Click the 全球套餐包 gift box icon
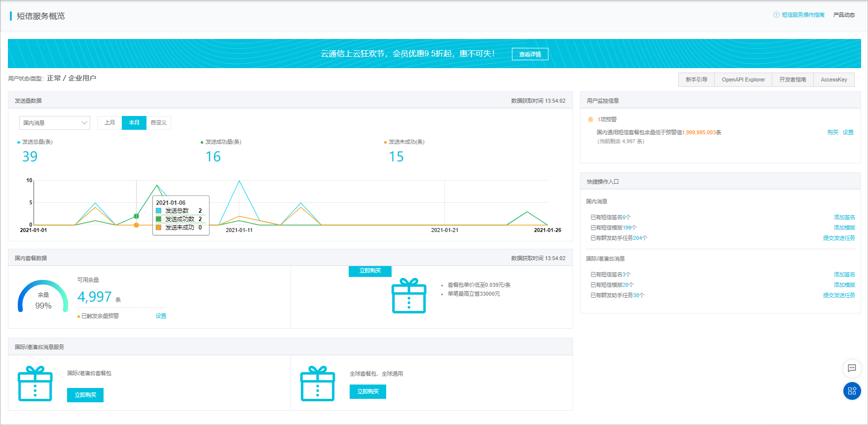Viewport: 868px width, 425px height. [318, 384]
